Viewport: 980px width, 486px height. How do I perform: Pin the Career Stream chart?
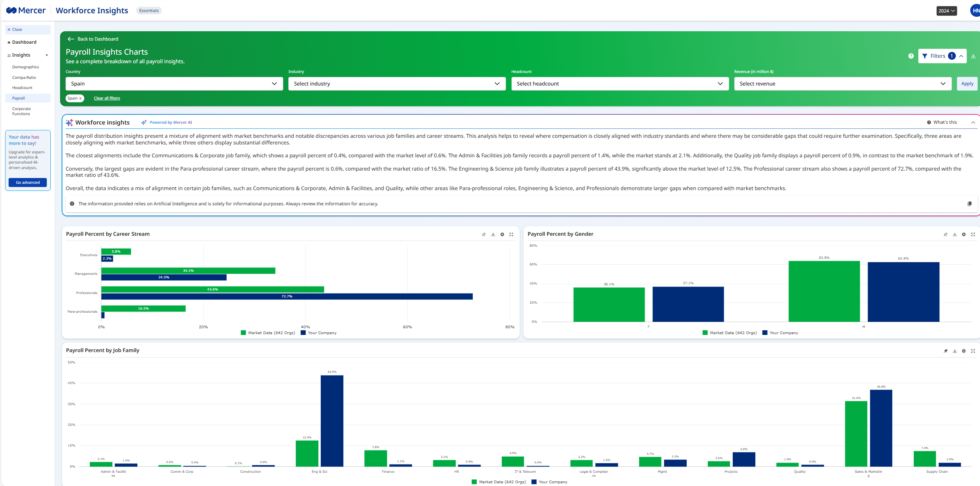pos(484,235)
